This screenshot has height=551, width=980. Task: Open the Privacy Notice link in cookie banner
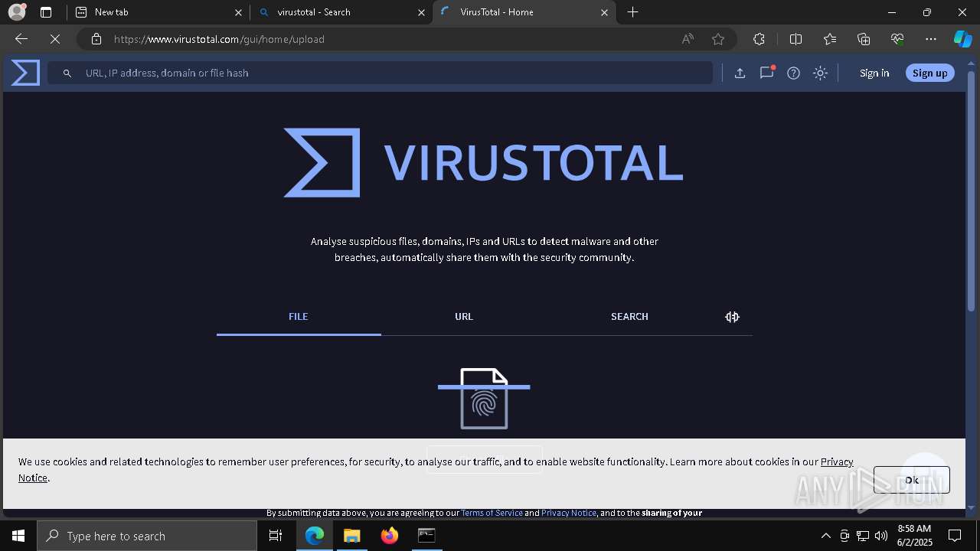pyautogui.click(x=836, y=461)
